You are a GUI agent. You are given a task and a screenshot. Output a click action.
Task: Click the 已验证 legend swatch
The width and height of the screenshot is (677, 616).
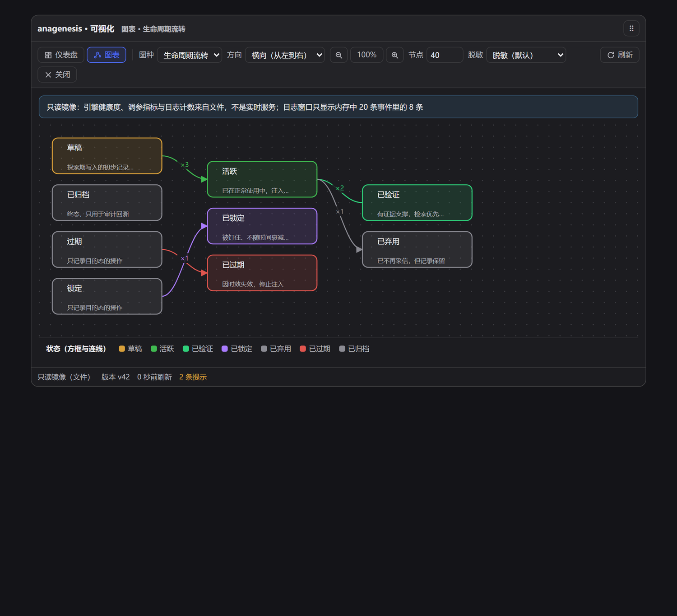[186, 349]
